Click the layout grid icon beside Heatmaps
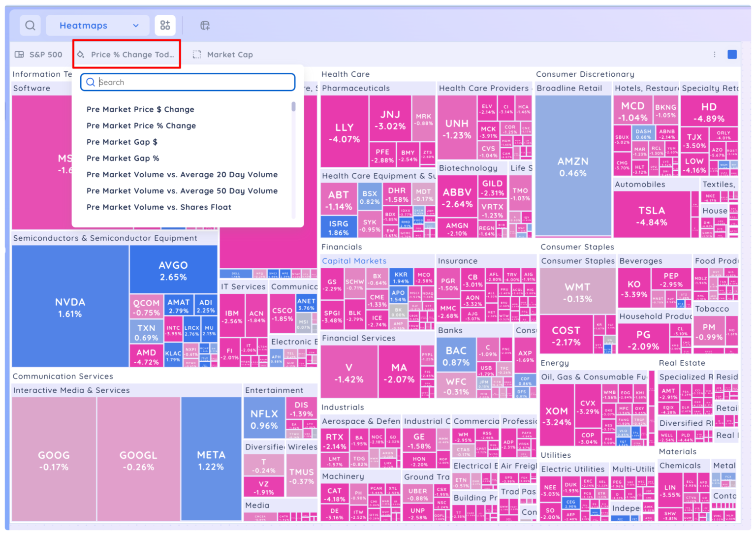The height and width of the screenshot is (535, 756). (x=165, y=25)
